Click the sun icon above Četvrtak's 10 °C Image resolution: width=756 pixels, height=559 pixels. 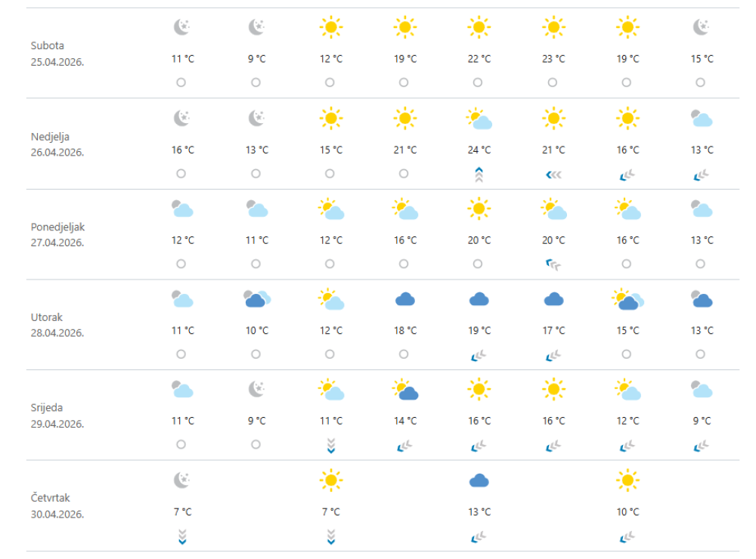[x=627, y=480]
